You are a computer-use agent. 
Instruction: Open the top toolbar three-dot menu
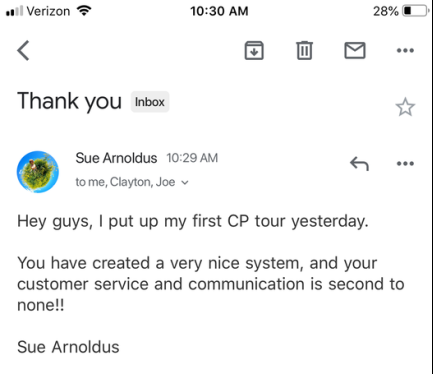(x=405, y=51)
